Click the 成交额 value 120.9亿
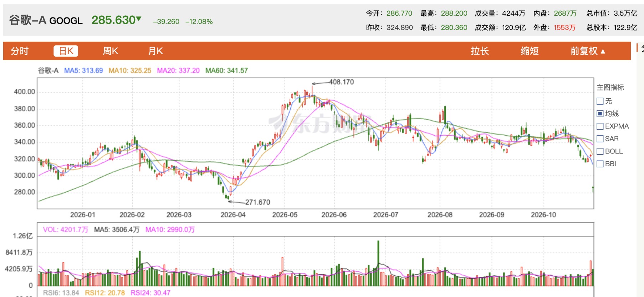644x297 pixels. [x=514, y=28]
